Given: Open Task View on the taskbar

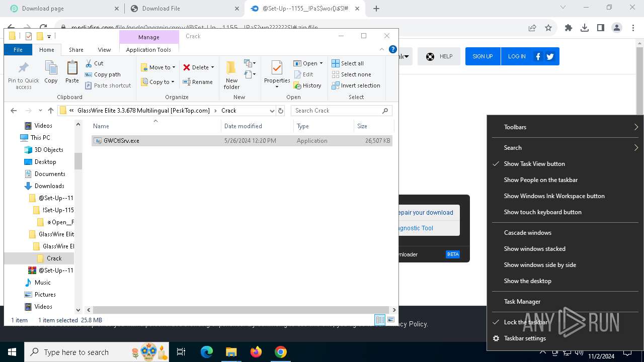Looking at the screenshot, I should [181, 352].
